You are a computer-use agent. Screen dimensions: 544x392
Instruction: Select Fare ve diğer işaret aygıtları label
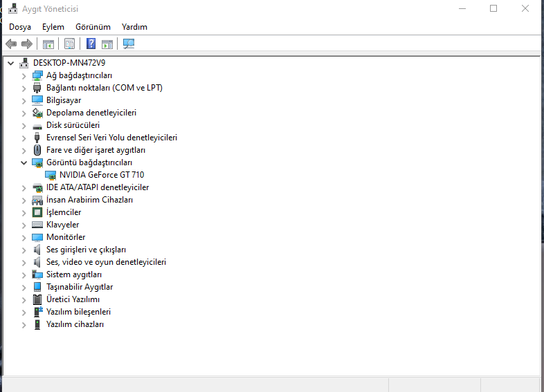[x=96, y=150]
